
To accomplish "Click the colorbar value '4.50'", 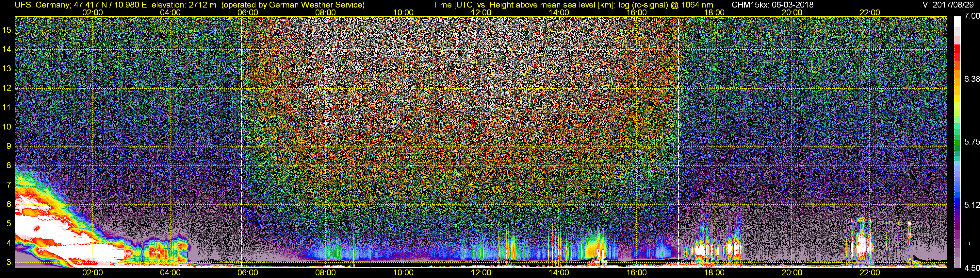I will coord(972,268).
